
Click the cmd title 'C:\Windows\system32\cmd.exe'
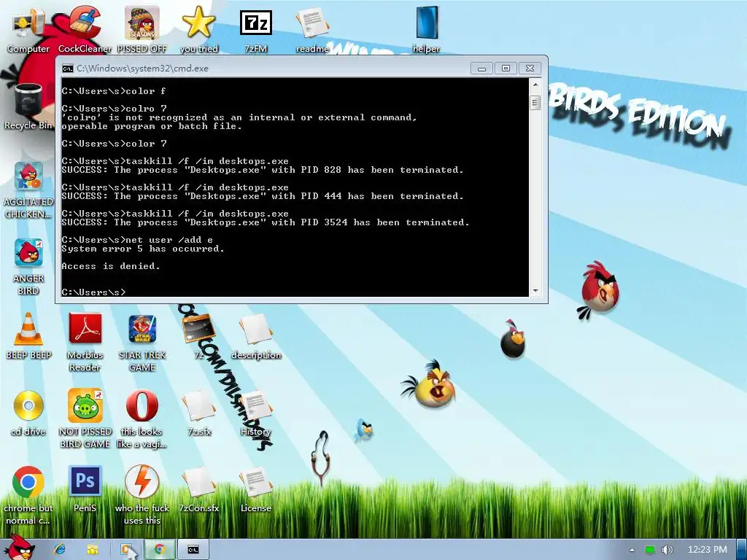tap(142, 69)
